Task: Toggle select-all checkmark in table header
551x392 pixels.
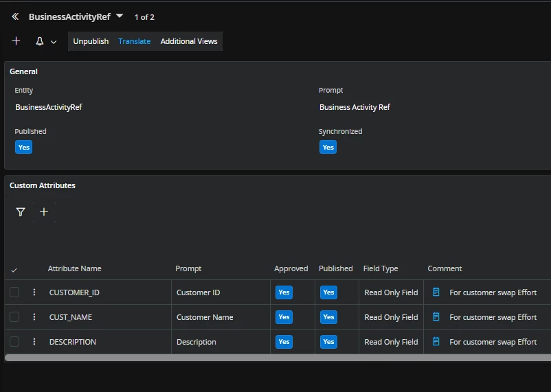Action: [x=14, y=270]
